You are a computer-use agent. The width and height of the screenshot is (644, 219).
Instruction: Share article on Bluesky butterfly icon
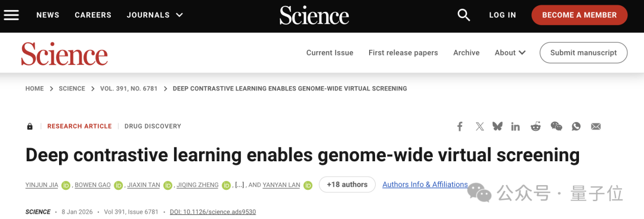pyautogui.click(x=497, y=126)
